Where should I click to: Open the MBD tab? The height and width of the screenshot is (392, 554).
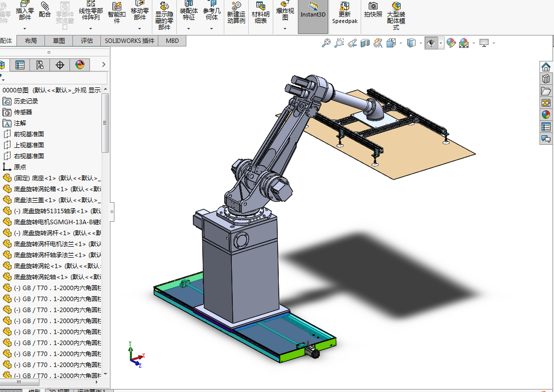pyautogui.click(x=172, y=40)
